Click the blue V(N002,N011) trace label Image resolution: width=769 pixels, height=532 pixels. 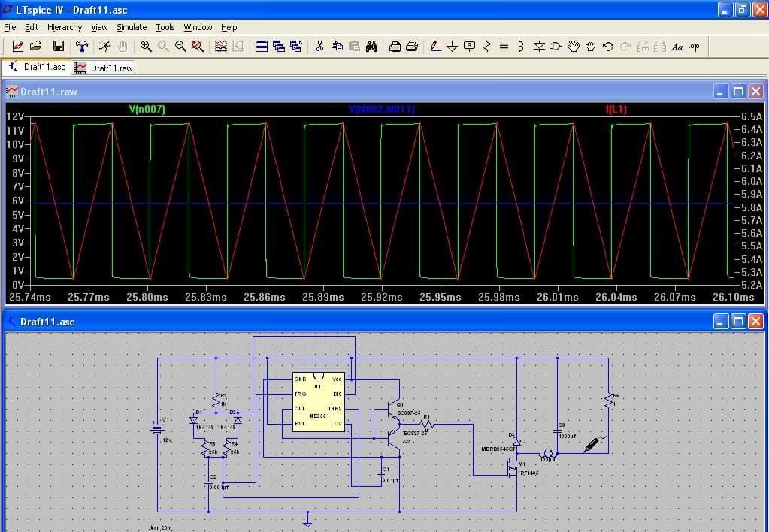tap(382, 109)
